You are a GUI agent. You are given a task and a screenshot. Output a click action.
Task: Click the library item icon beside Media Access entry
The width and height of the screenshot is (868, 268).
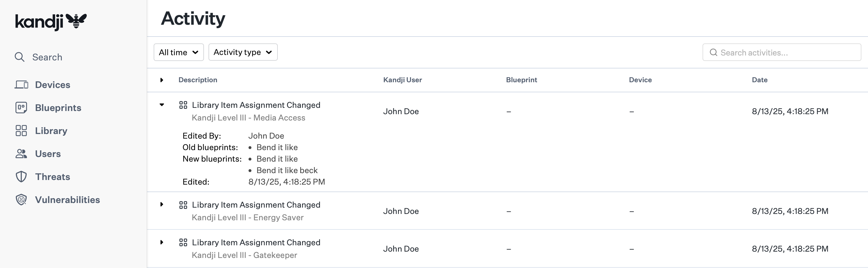click(x=183, y=105)
